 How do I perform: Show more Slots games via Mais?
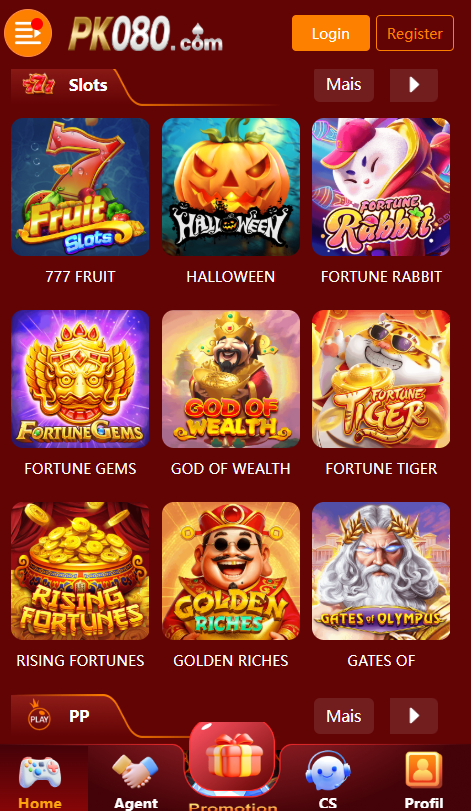tap(344, 85)
